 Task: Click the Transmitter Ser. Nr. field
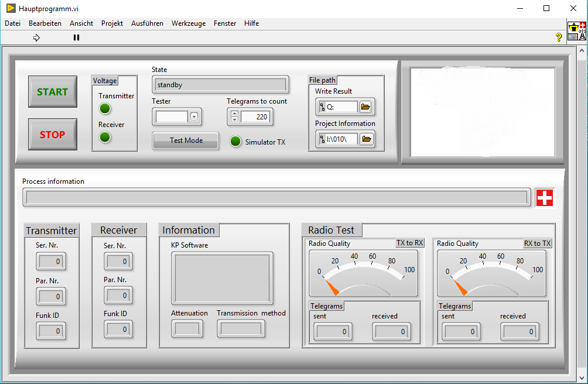pos(50,261)
